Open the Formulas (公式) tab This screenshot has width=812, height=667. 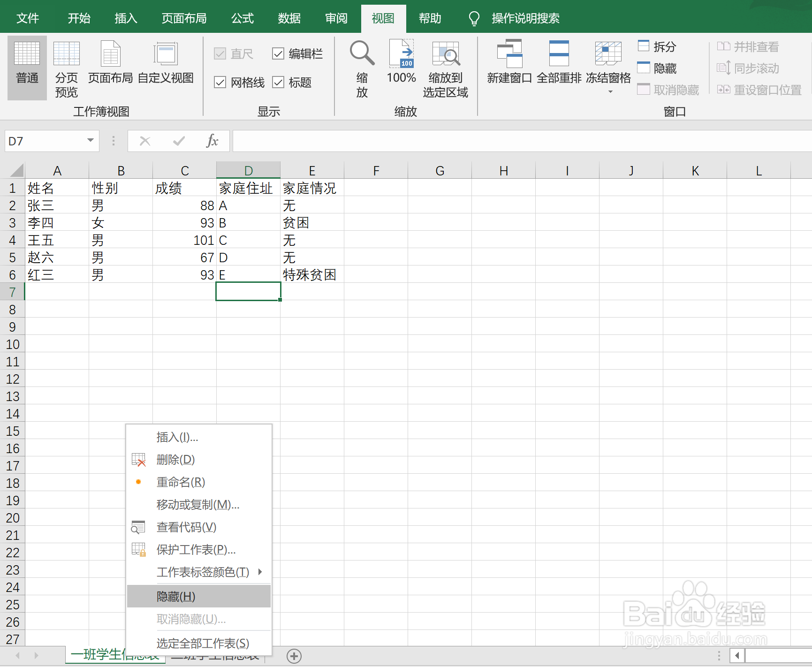click(x=243, y=18)
